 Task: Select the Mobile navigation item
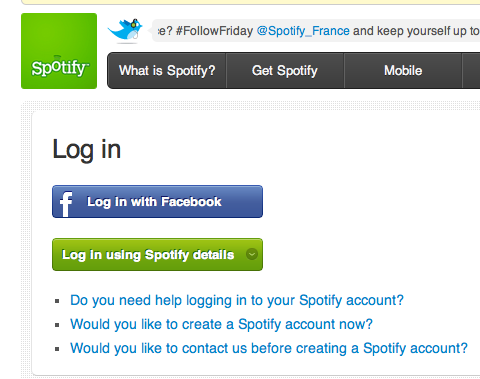pyautogui.click(x=403, y=70)
